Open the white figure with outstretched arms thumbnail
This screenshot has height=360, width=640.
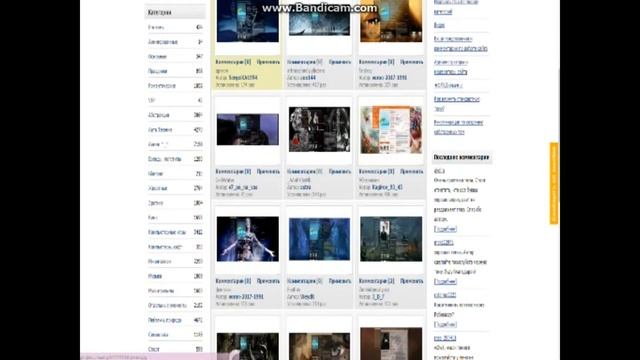[x=248, y=239]
